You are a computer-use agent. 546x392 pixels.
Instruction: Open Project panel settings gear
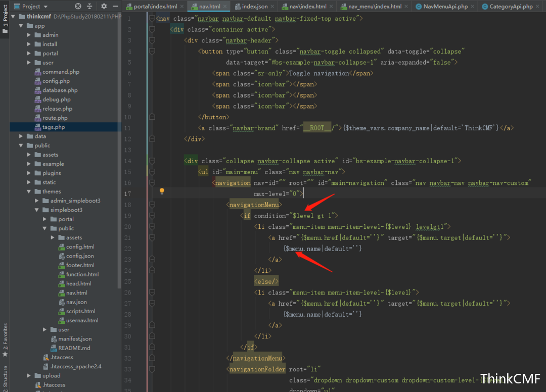pyautogui.click(x=104, y=6)
